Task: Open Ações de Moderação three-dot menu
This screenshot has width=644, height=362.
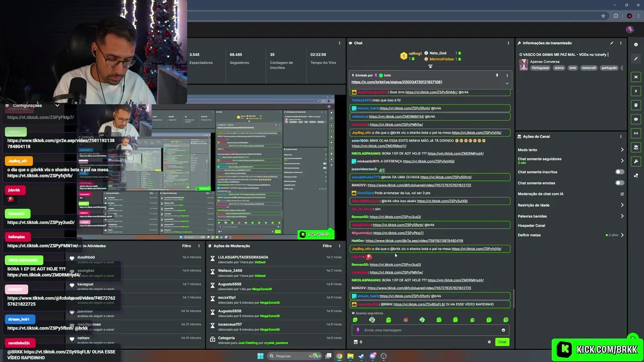Action: 340,246
